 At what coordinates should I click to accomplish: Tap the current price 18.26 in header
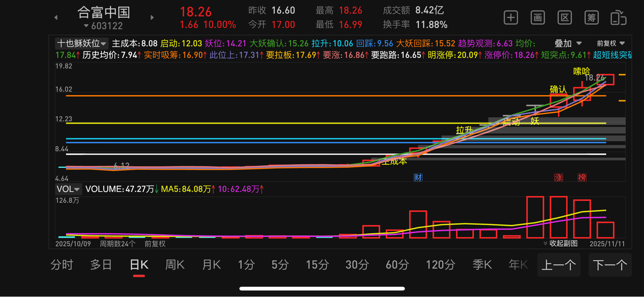tap(196, 12)
